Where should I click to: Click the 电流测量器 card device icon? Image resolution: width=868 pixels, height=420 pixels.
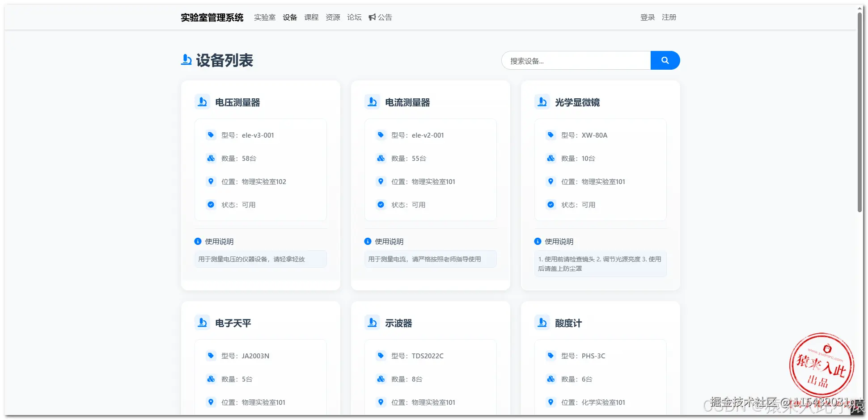(x=372, y=101)
